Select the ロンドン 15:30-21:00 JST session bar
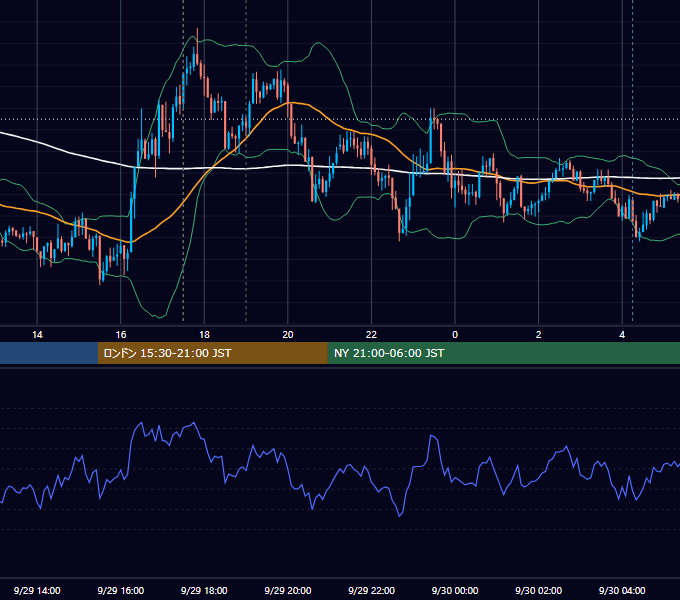 [x=212, y=353]
